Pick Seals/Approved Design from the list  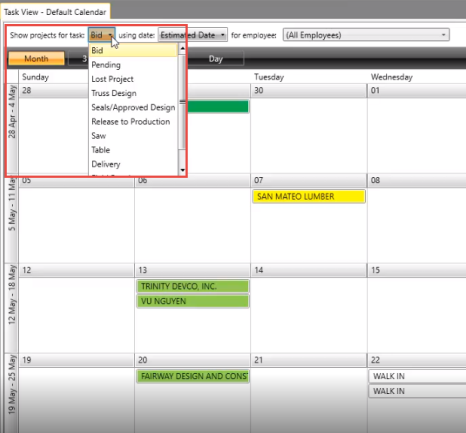pos(133,107)
